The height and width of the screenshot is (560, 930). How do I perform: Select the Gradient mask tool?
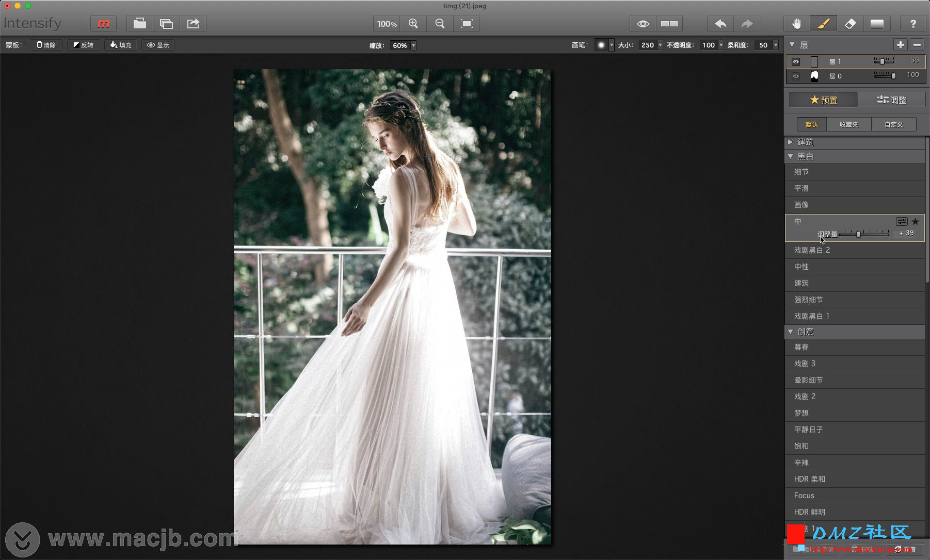(877, 24)
